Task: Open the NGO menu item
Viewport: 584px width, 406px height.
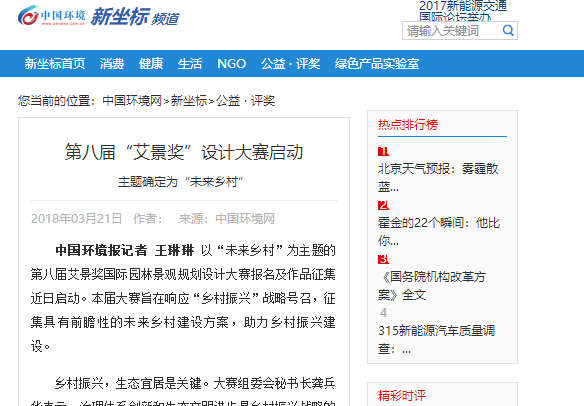Action: pyautogui.click(x=231, y=64)
